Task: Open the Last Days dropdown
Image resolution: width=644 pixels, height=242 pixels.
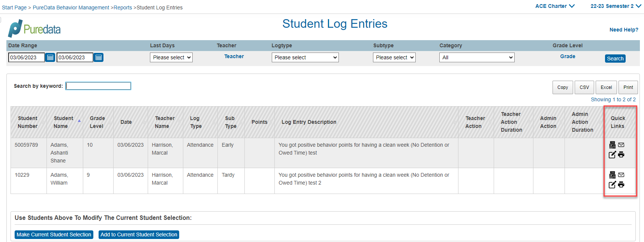Action: pyautogui.click(x=171, y=57)
